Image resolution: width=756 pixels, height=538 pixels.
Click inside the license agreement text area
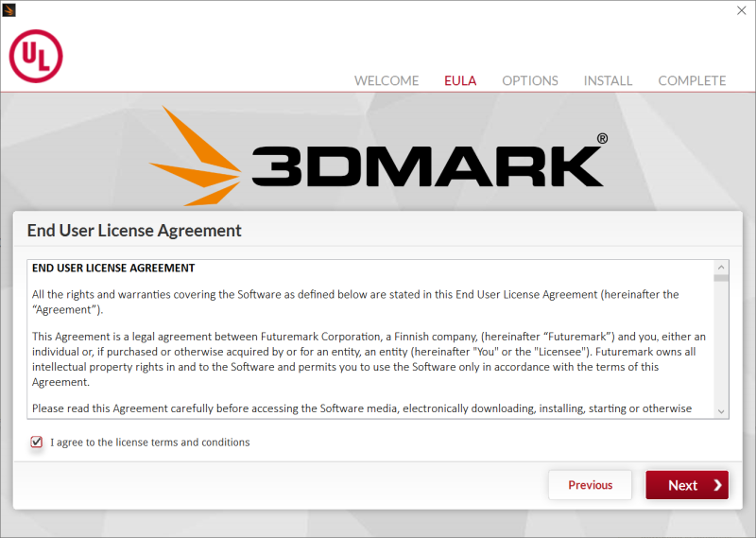370,338
